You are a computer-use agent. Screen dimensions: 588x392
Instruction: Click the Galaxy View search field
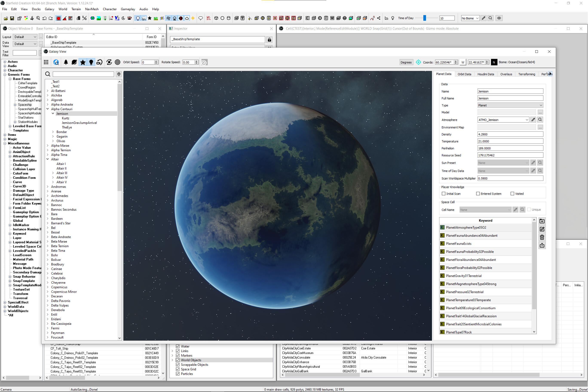83,74
